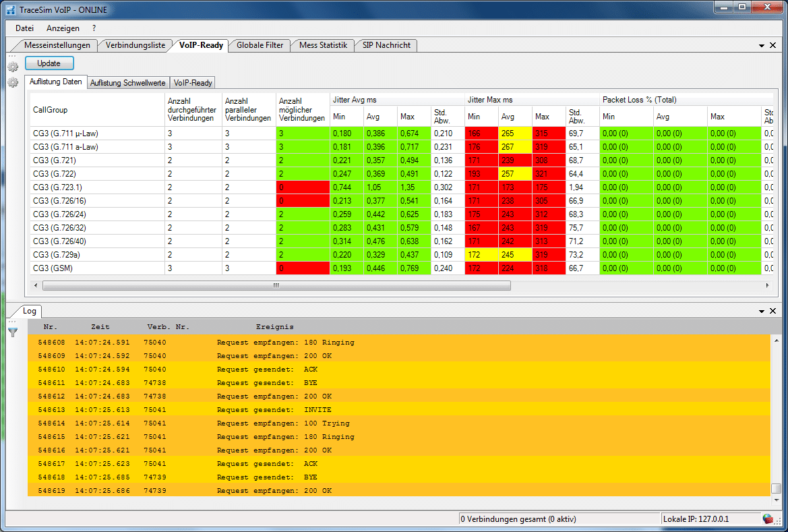Switch to the Messeinstellungen tab

point(57,45)
